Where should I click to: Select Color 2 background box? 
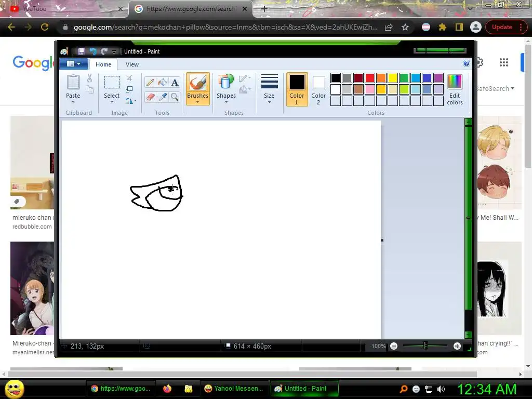[318, 89]
